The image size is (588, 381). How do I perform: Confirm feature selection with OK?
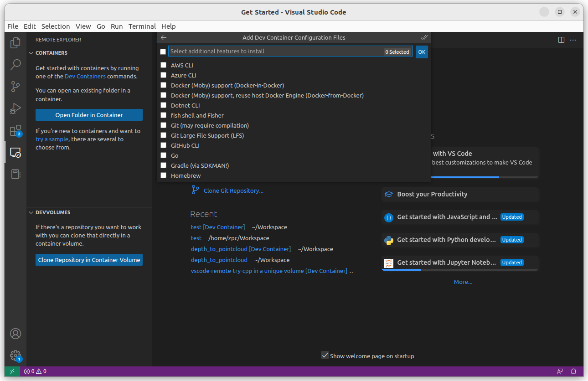coord(422,52)
